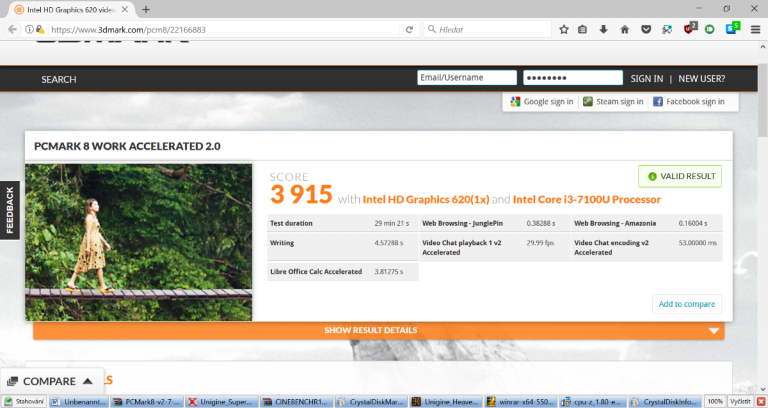The width and height of the screenshot is (768, 408).
Task: Open the Feedback side tab
Action: tap(10, 210)
